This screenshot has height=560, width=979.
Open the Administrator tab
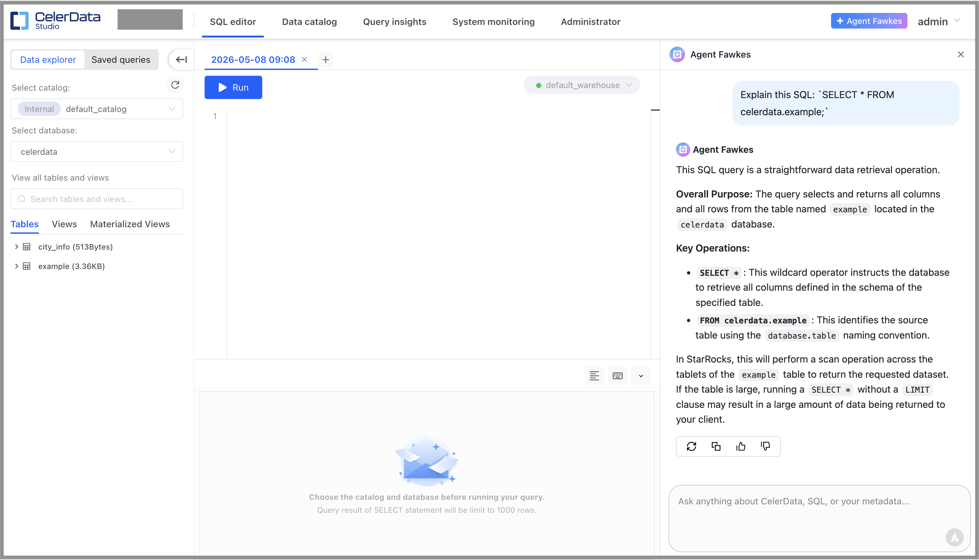tap(591, 22)
